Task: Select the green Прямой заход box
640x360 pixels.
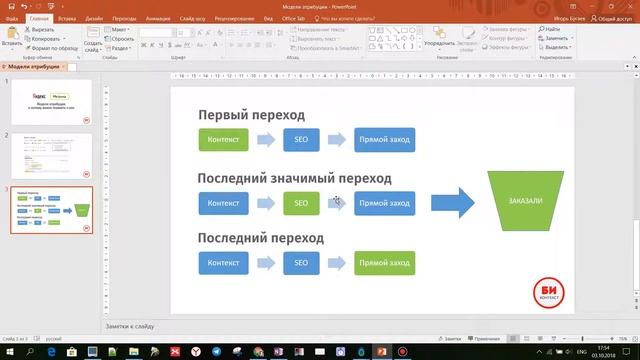Action: pyautogui.click(x=384, y=263)
